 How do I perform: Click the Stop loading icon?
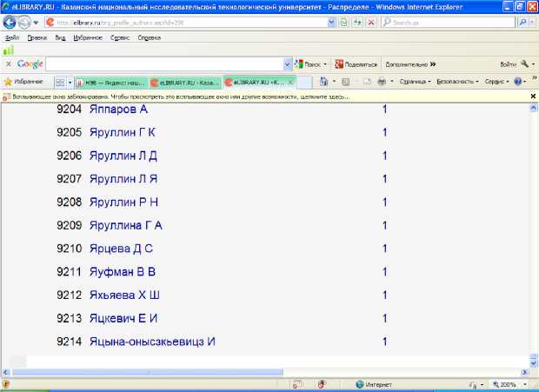[x=370, y=23]
